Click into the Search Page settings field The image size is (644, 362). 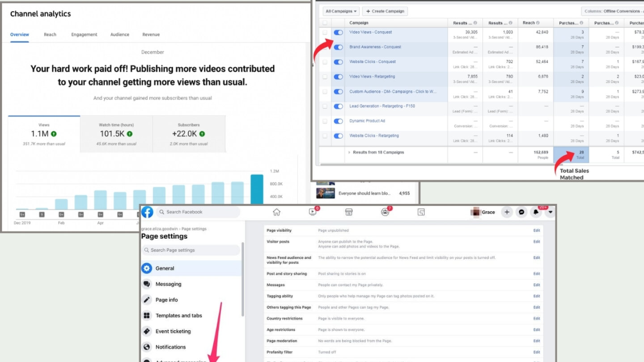tap(191, 250)
